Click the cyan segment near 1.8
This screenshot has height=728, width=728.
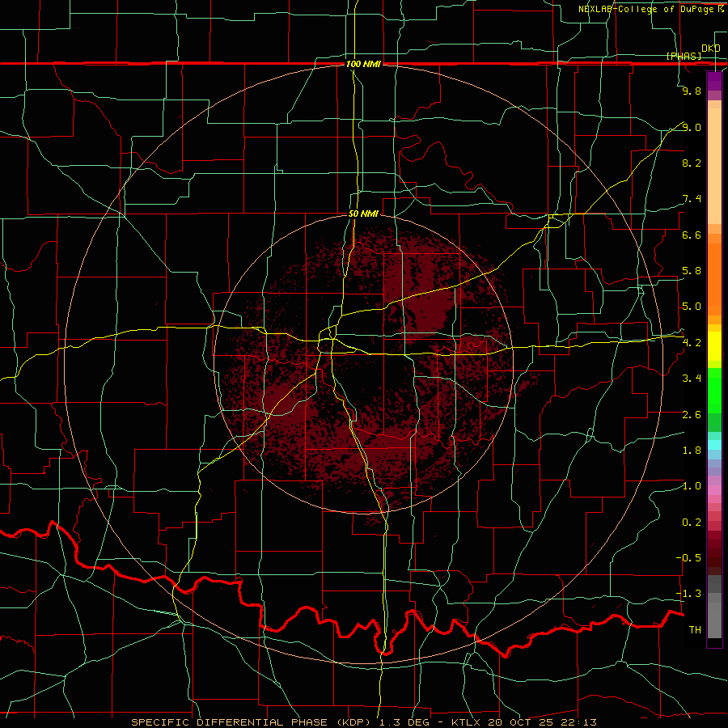[x=714, y=445]
